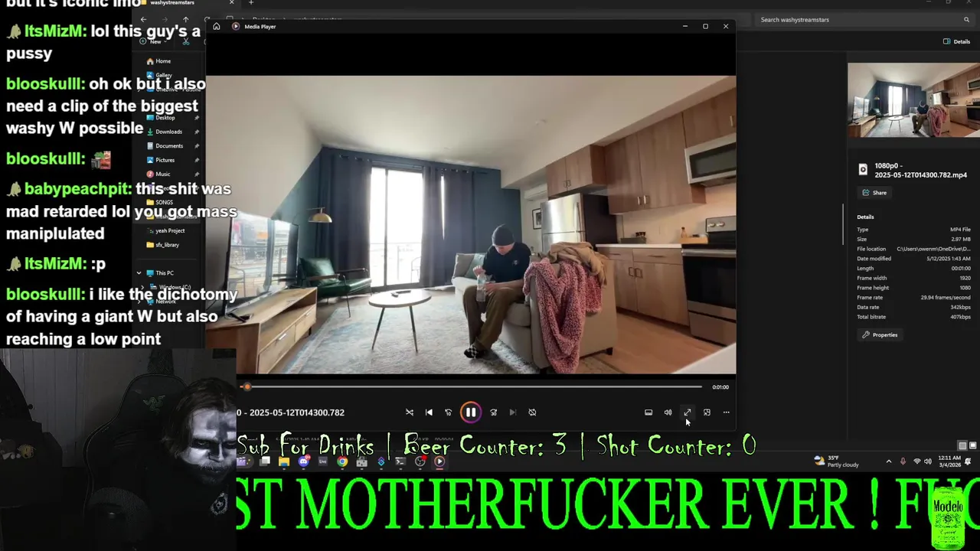Image resolution: width=980 pixels, height=551 pixels.
Task: Toggle repeat mode in Media Player
Action: (532, 412)
